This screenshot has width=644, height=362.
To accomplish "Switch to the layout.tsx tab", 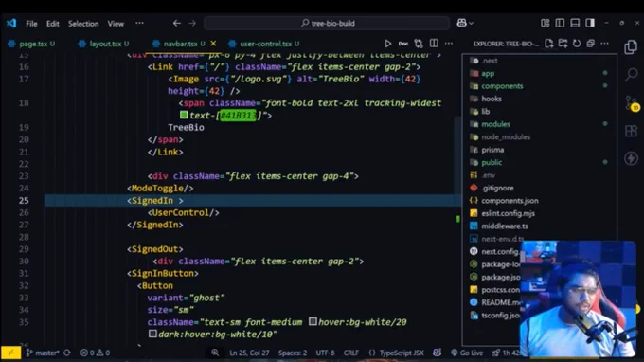I will click(x=105, y=44).
